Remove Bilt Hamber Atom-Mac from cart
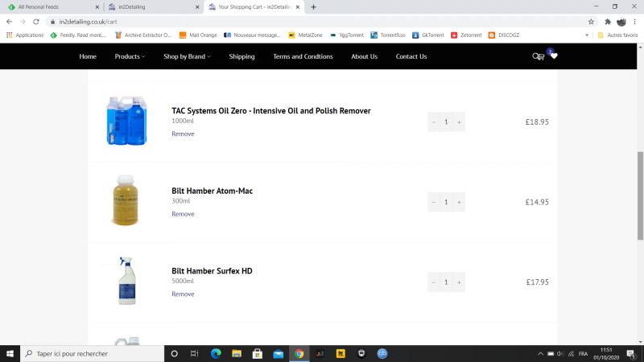Screen dimensions: 644x362 tap(183, 214)
